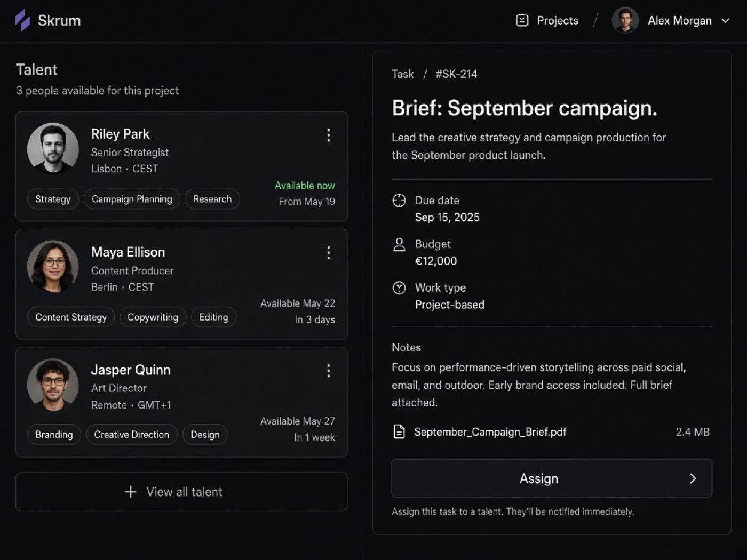Select the Editing skill tag
Viewport: 747px width, 560px height.
click(x=213, y=317)
